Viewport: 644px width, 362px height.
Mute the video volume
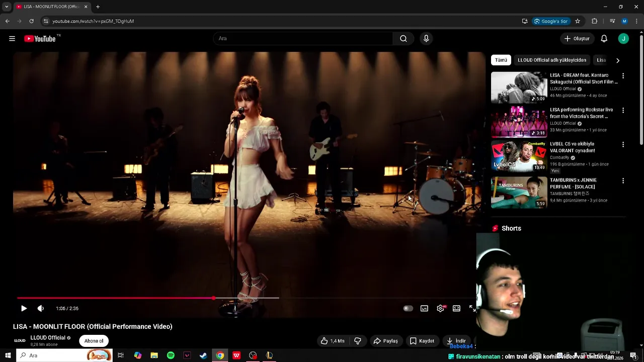41,308
